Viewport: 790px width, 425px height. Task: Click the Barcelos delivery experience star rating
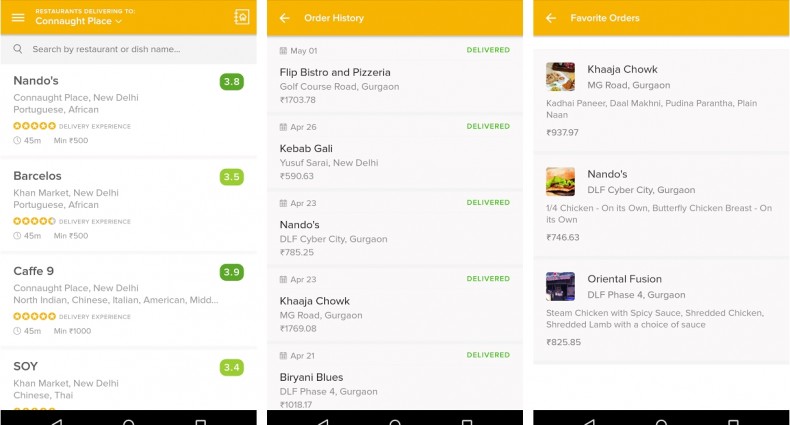coord(34,221)
